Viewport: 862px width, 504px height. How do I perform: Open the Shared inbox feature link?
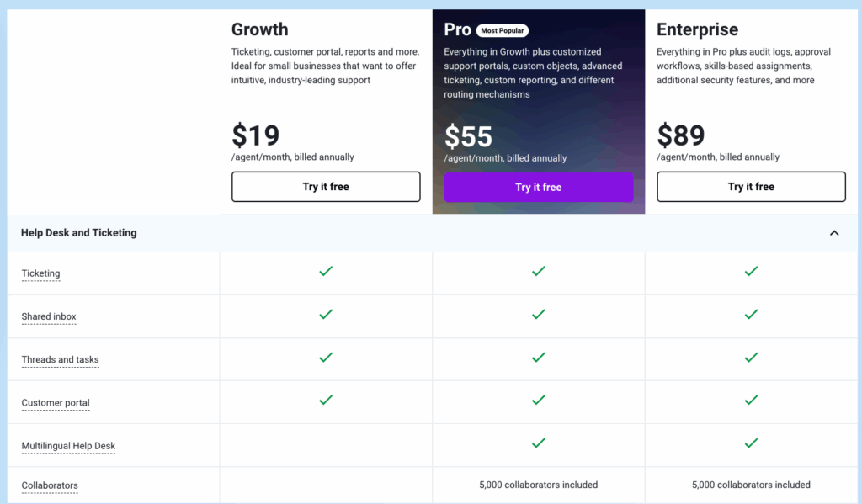pyautogui.click(x=48, y=316)
